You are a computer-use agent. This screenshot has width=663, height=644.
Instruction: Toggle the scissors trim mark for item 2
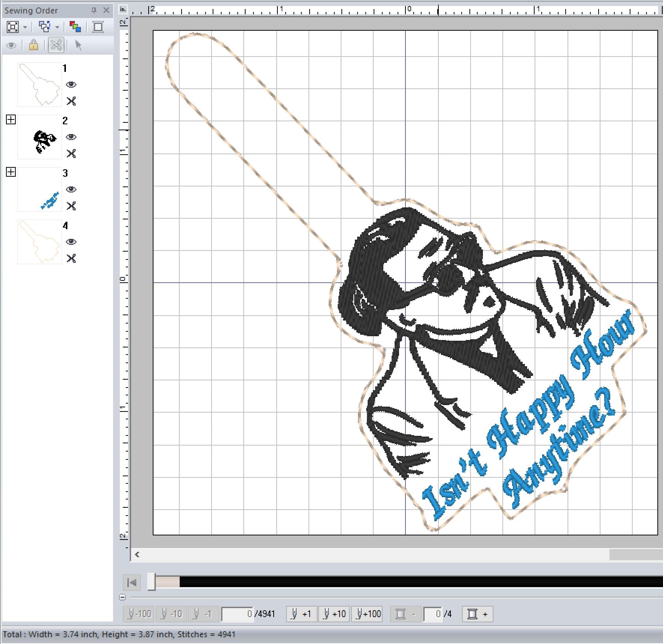(71, 154)
